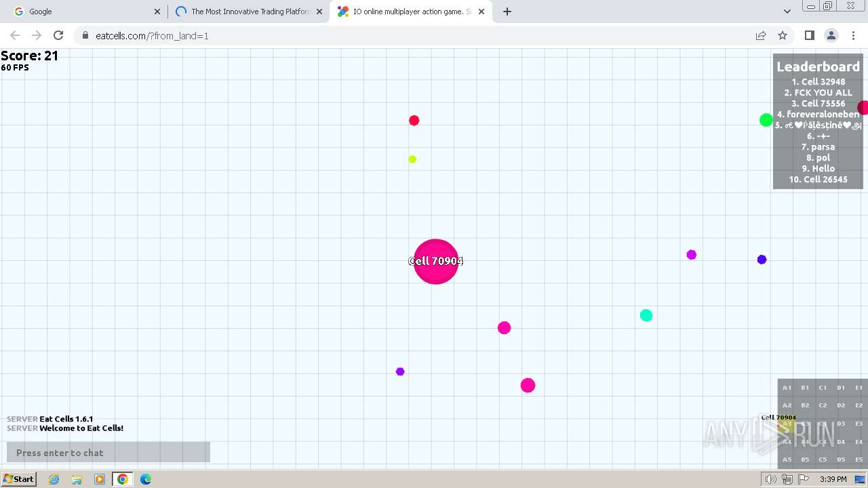
Task: Click minimap sector B1
Action: coord(805,388)
